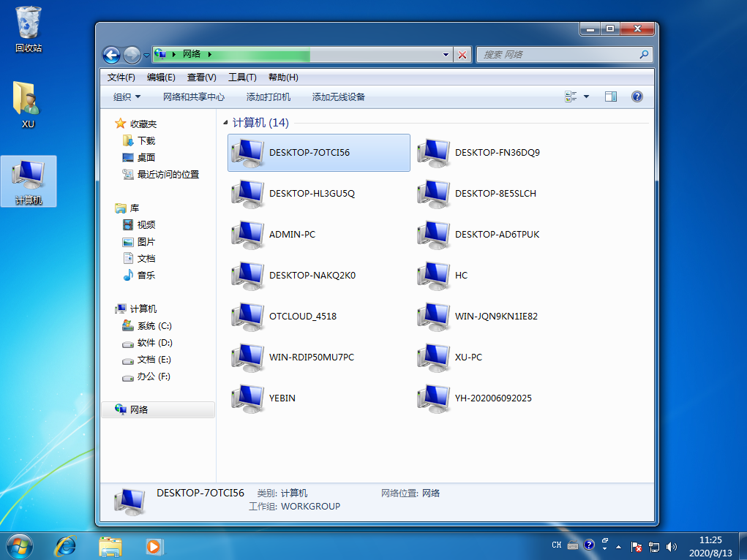
Task: Select the DESKTOP-8E5SLCH computer icon
Action: coord(434,194)
